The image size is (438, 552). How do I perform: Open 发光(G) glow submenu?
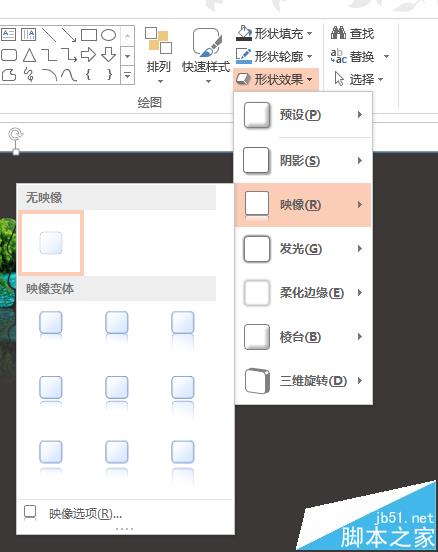[303, 249]
